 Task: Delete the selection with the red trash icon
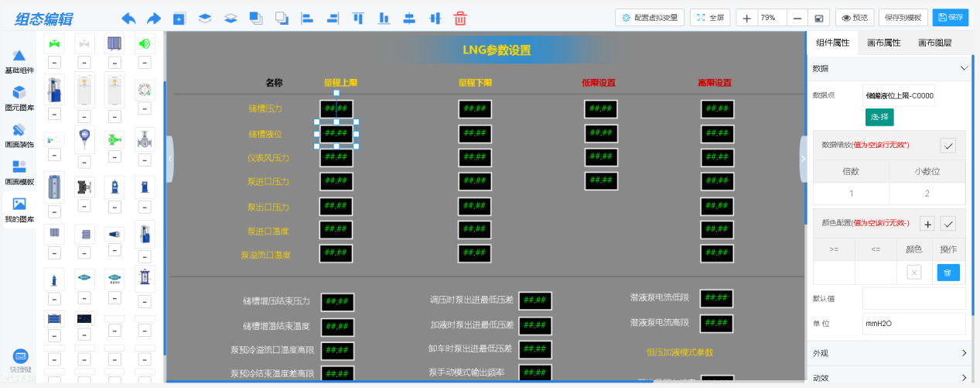click(x=460, y=18)
